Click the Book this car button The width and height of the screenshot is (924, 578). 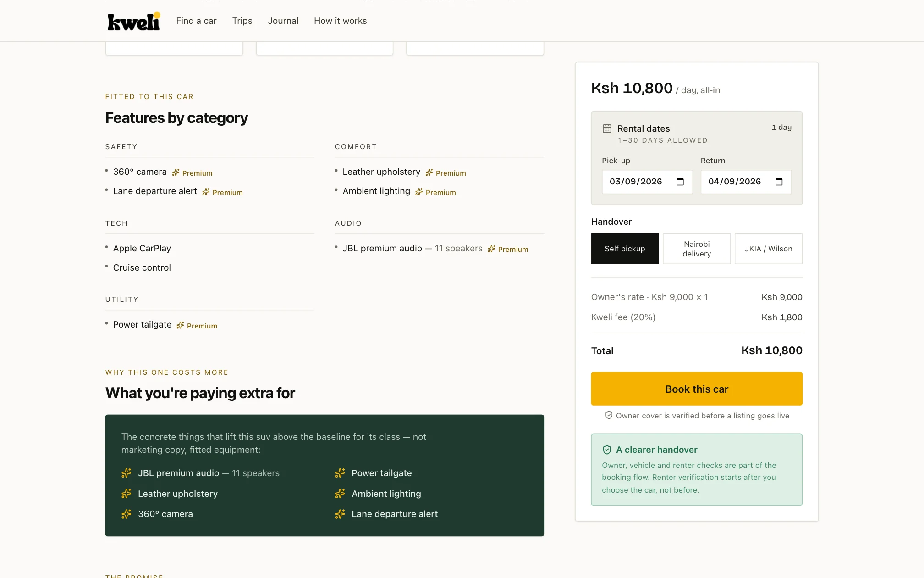pyautogui.click(x=697, y=389)
